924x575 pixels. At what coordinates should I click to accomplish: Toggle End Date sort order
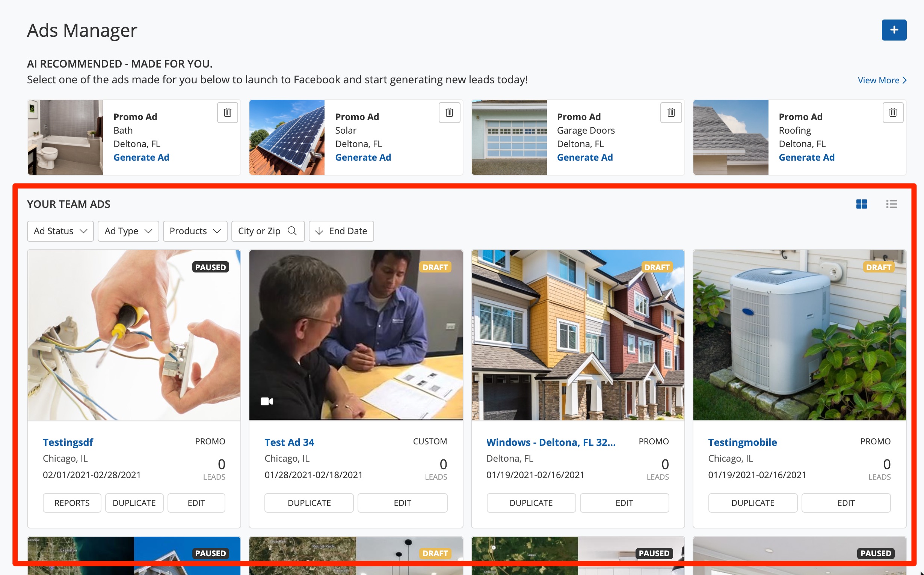[341, 231]
